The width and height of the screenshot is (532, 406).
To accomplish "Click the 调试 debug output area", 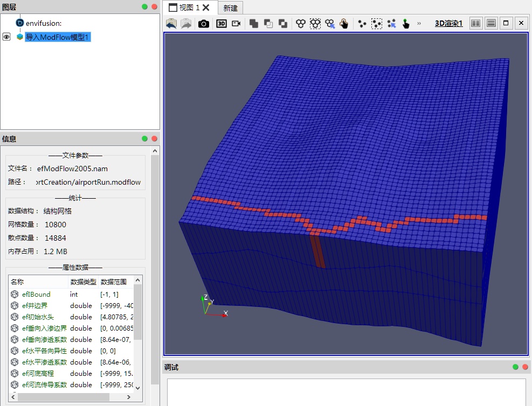I will [x=347, y=392].
